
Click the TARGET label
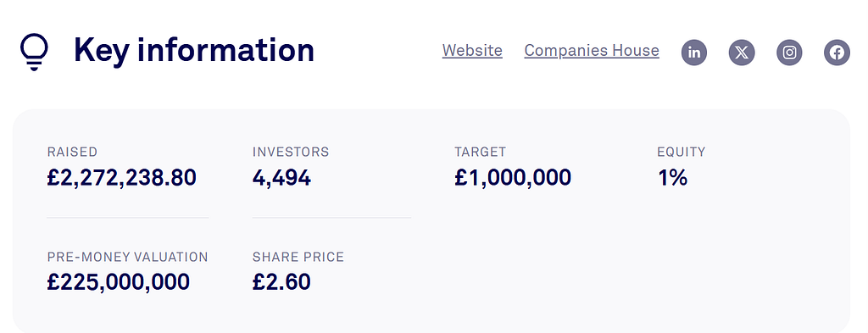coord(481,153)
